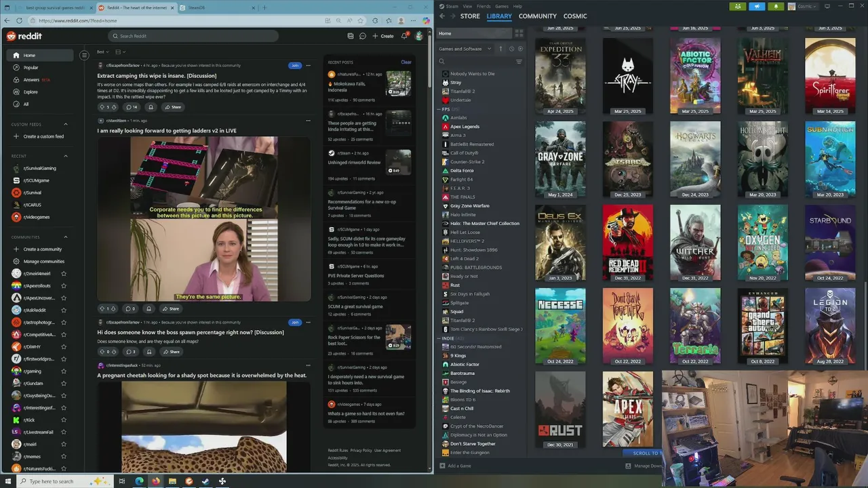Open Steam from Windows taskbar
868x488 pixels.
coord(205,481)
